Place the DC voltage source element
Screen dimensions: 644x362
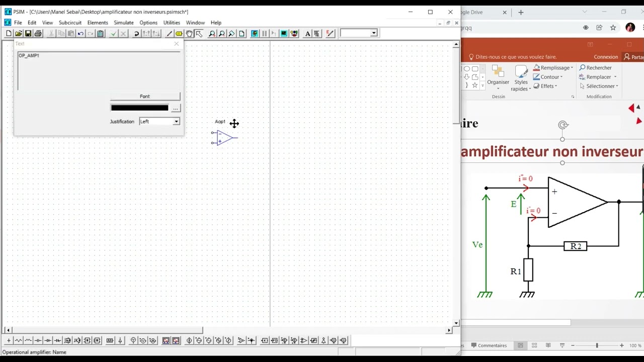point(189,340)
